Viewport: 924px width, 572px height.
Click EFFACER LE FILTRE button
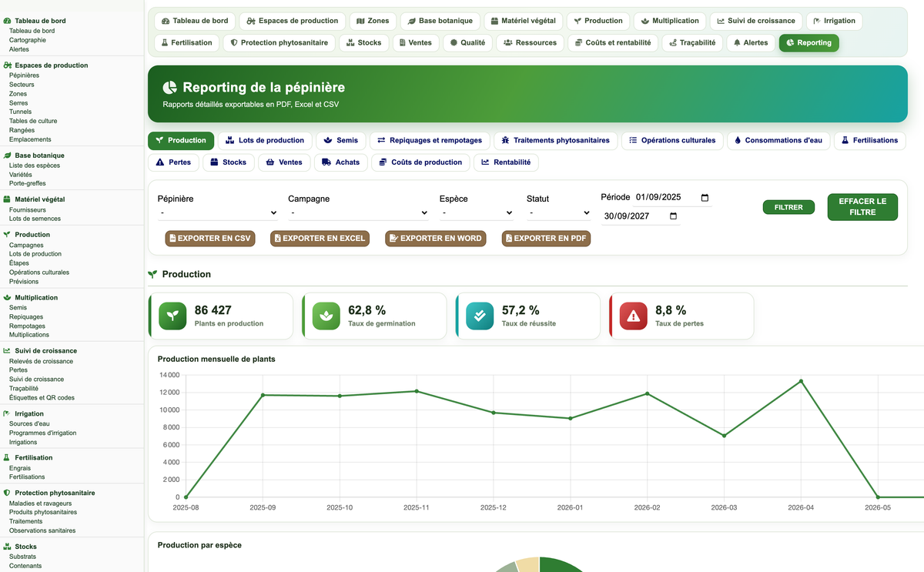point(862,206)
